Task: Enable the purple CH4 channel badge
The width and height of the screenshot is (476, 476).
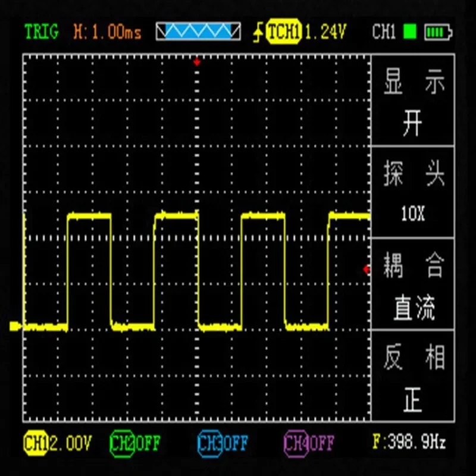Action: click(x=296, y=443)
